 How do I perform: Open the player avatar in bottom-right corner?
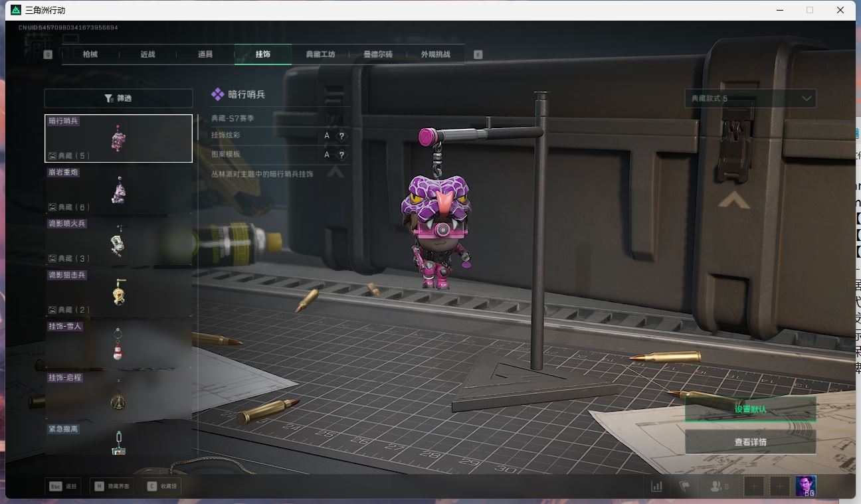coord(806,487)
